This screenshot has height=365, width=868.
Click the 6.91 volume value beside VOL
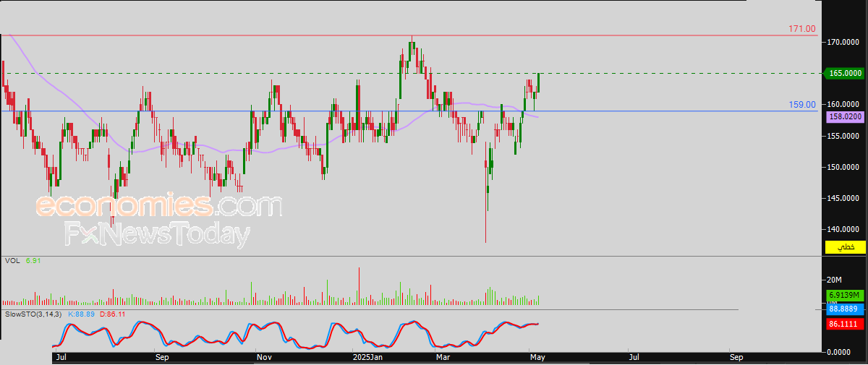tap(33, 260)
